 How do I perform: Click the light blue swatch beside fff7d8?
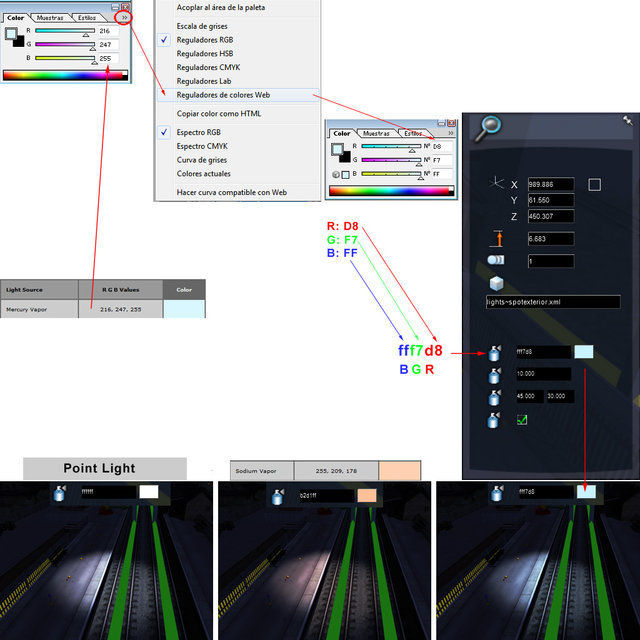click(x=583, y=352)
